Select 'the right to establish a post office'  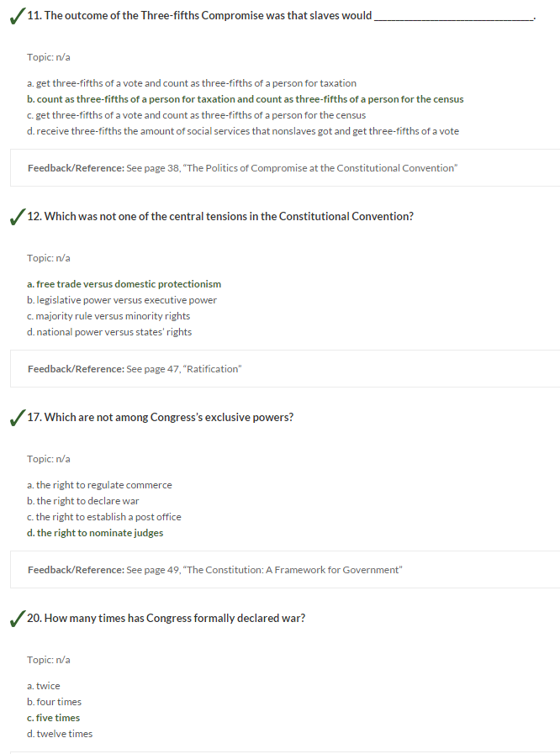point(104,517)
